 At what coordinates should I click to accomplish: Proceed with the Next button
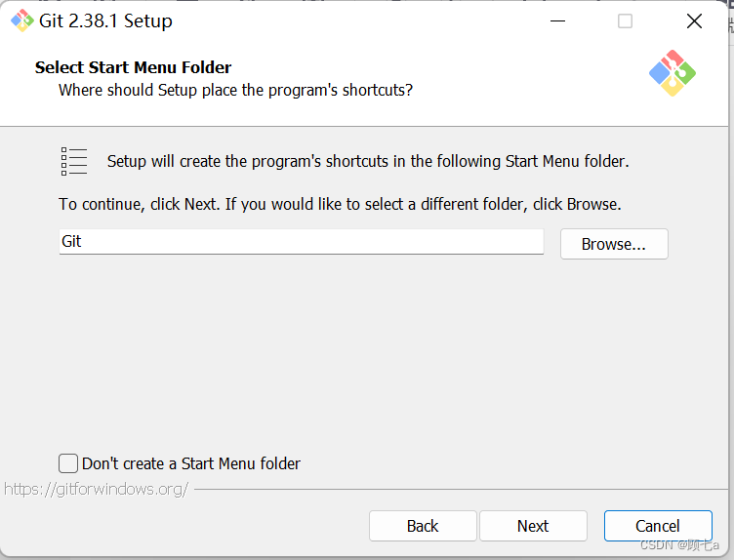point(533,526)
